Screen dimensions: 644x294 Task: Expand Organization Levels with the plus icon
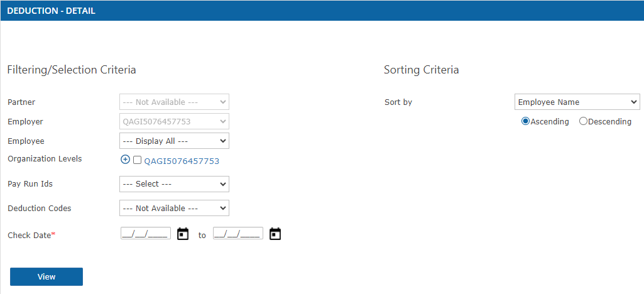125,160
